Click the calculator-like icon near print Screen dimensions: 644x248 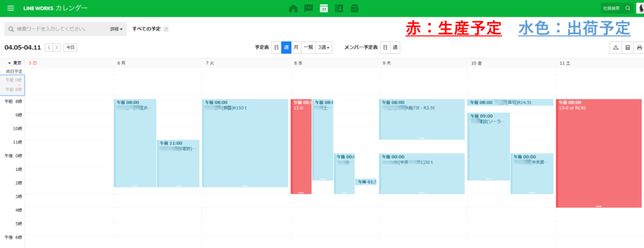point(628,48)
